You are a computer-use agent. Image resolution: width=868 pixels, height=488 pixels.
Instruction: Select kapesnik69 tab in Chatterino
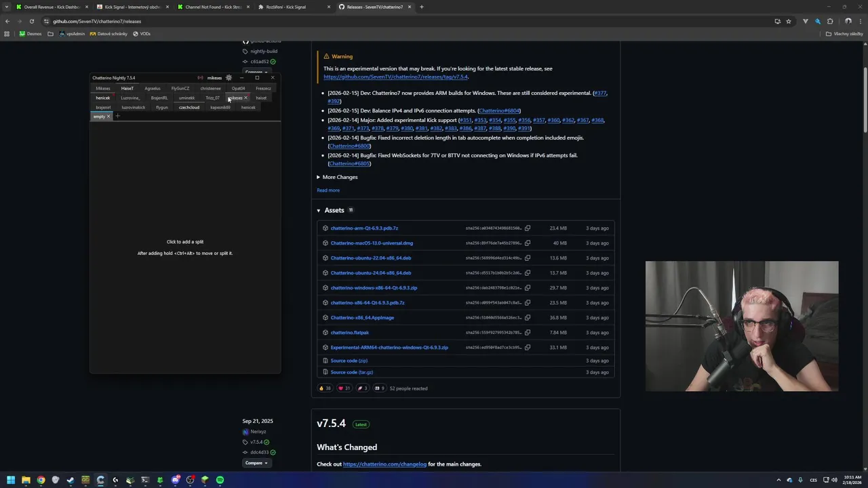[x=220, y=107]
